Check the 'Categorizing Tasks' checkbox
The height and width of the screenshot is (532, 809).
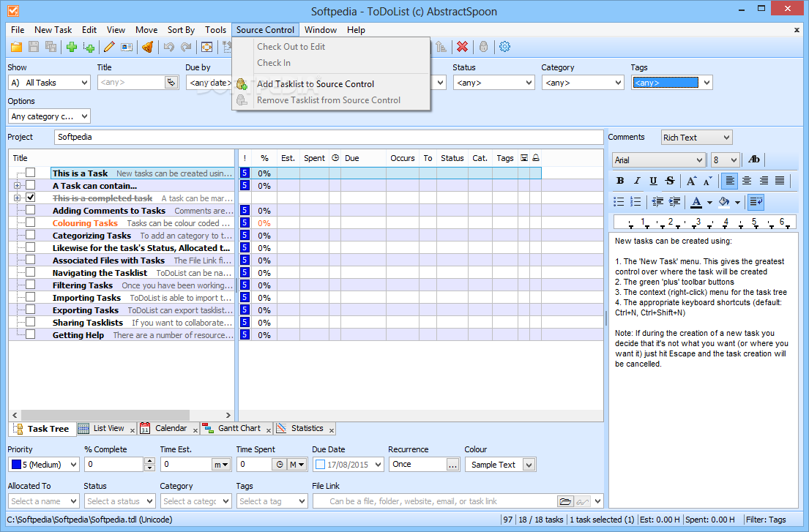point(31,235)
